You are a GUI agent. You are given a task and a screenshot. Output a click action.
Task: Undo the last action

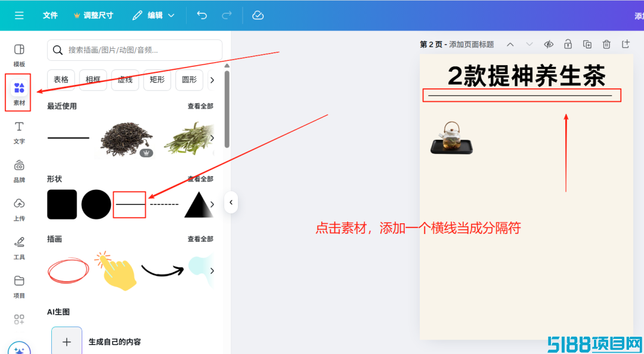point(202,15)
